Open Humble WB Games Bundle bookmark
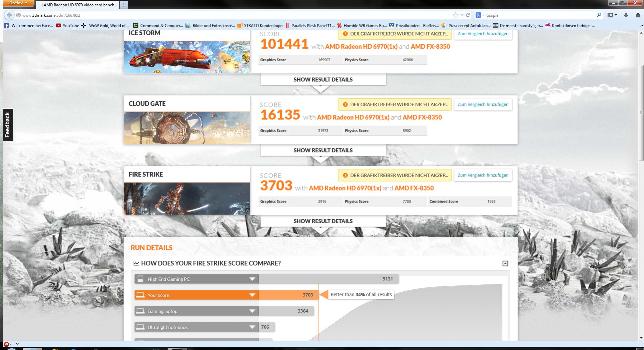This screenshot has height=350, width=644. coord(362,25)
